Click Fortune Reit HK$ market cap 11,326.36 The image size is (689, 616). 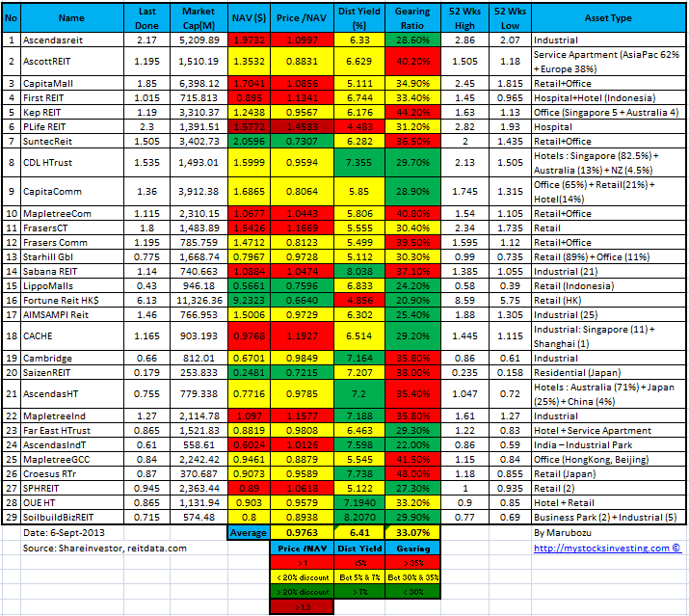coord(199,301)
